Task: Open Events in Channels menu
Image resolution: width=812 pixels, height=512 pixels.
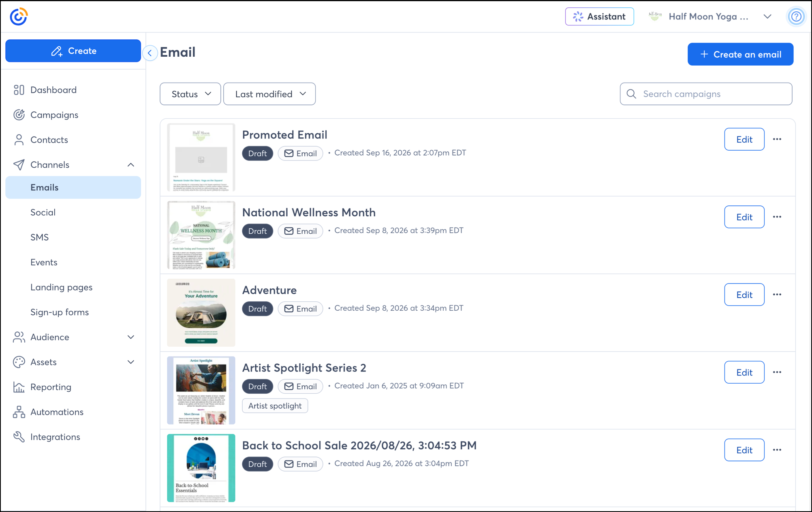Action: 44,262
